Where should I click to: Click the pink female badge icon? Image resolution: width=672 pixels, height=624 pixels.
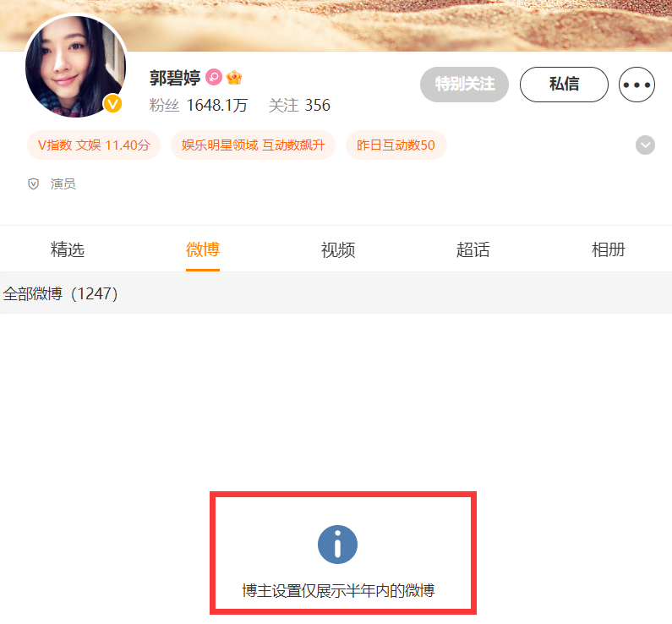[213, 77]
